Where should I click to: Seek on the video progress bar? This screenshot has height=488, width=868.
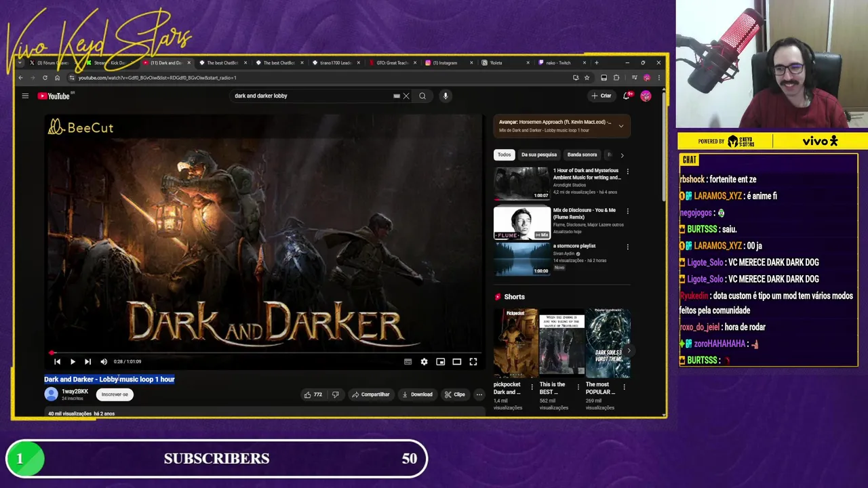[x=265, y=352]
